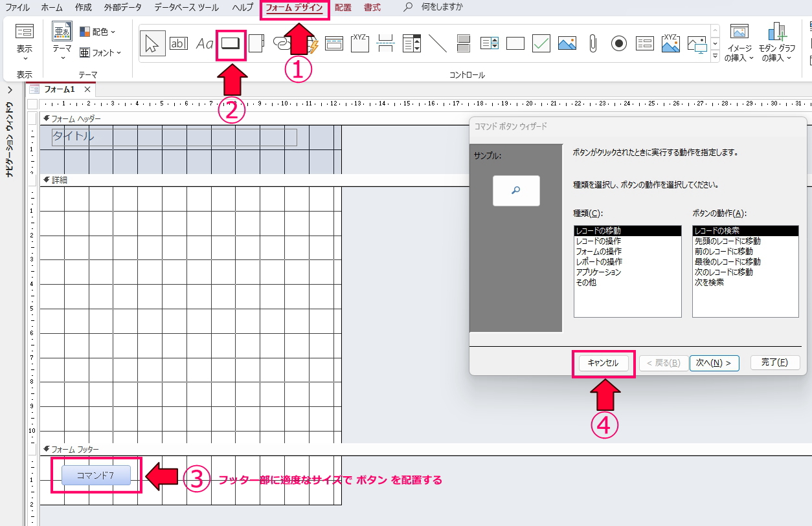The height and width of the screenshot is (526, 812).
Task: Choose the Label (Aa) control
Action: pyautogui.click(x=205, y=43)
